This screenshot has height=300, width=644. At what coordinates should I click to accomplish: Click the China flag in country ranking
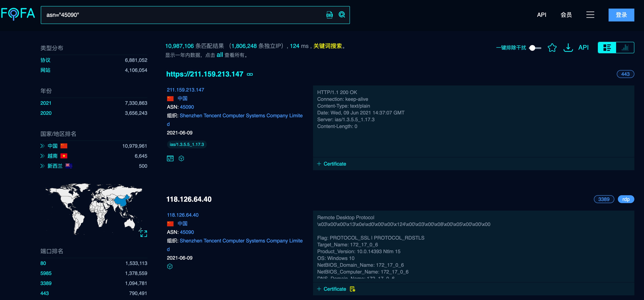coord(64,146)
